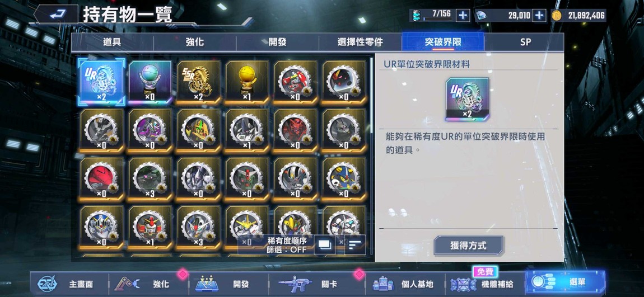Viewport: 644px width, 297px height.
Task: Select the blue Haro trophy item
Action: click(x=150, y=82)
